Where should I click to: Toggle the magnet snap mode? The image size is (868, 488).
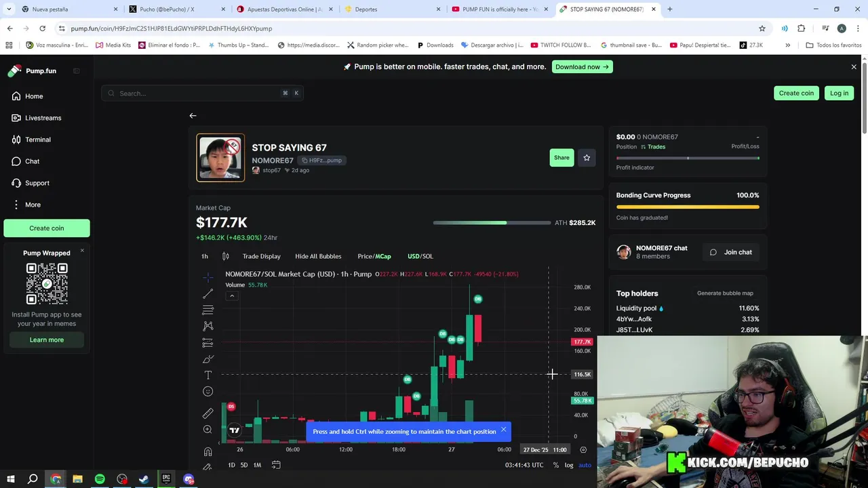[208, 452]
